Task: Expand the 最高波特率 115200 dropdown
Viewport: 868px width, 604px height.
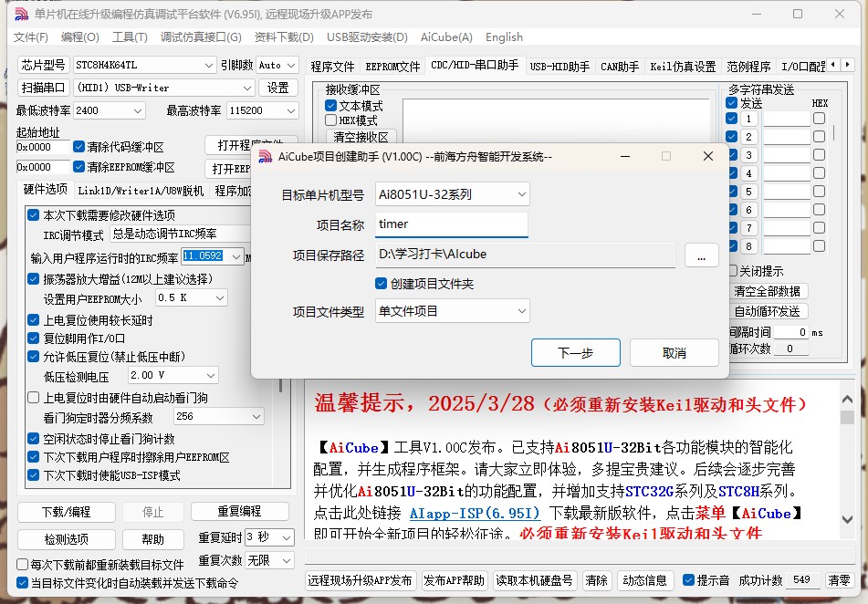Action: click(291, 110)
